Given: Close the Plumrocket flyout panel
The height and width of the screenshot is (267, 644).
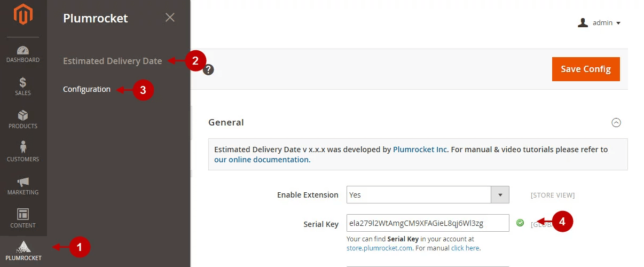Looking at the screenshot, I should coord(170,18).
